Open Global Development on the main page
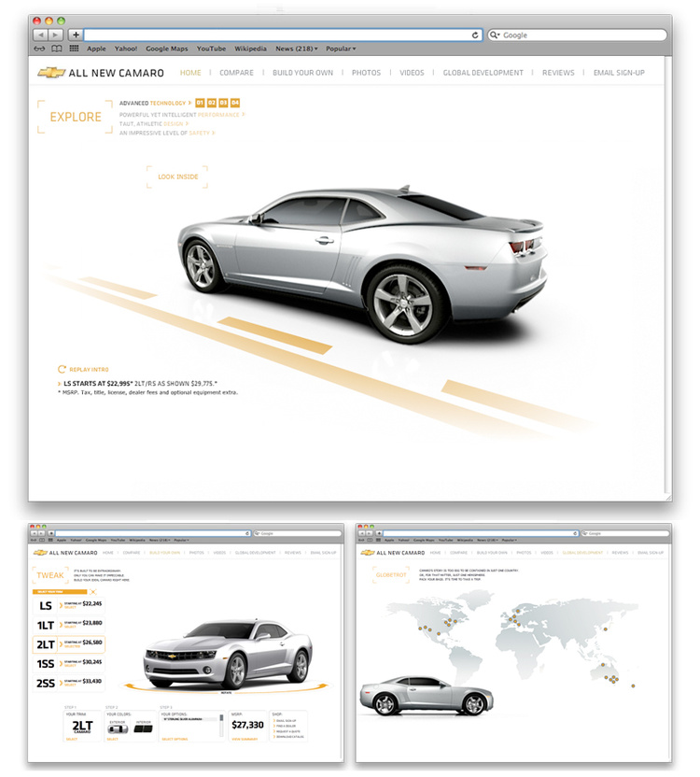700x777 pixels. point(483,73)
